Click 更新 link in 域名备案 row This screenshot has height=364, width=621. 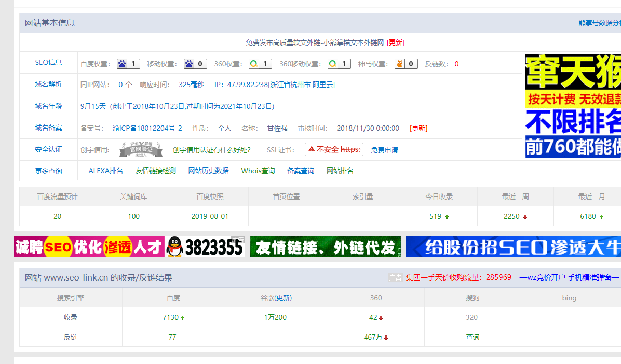tap(419, 128)
